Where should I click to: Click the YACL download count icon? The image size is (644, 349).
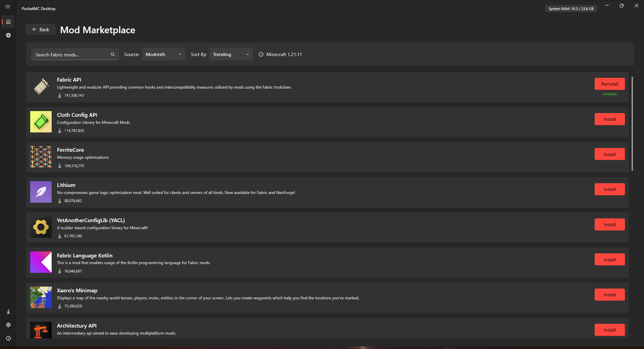pyautogui.click(x=60, y=236)
